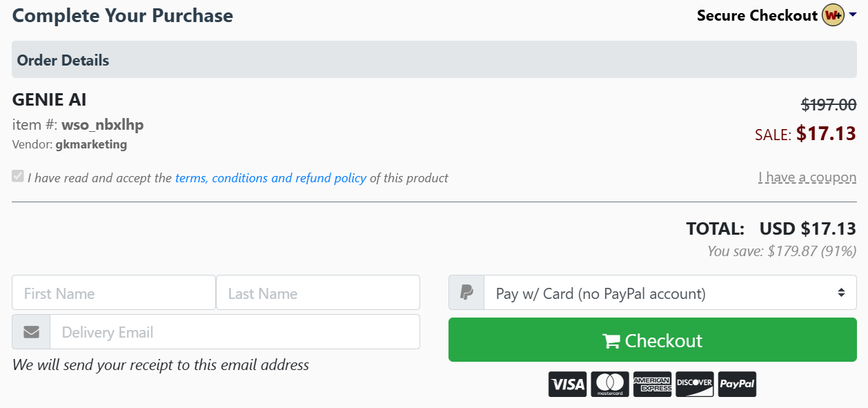Viewport: 868px width, 408px height.
Task: Select the Discover card icon
Action: 694,384
